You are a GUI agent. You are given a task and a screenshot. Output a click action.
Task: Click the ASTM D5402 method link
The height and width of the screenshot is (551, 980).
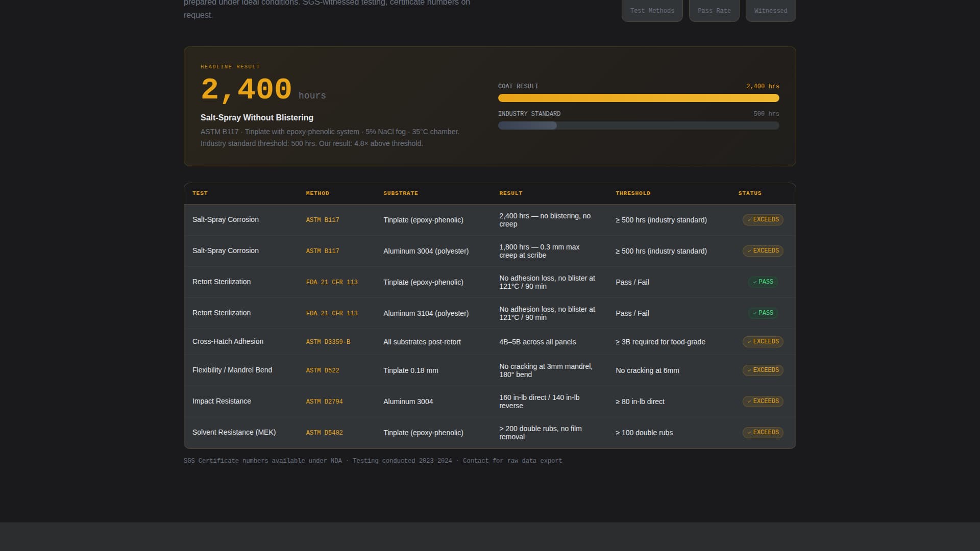[x=324, y=432]
